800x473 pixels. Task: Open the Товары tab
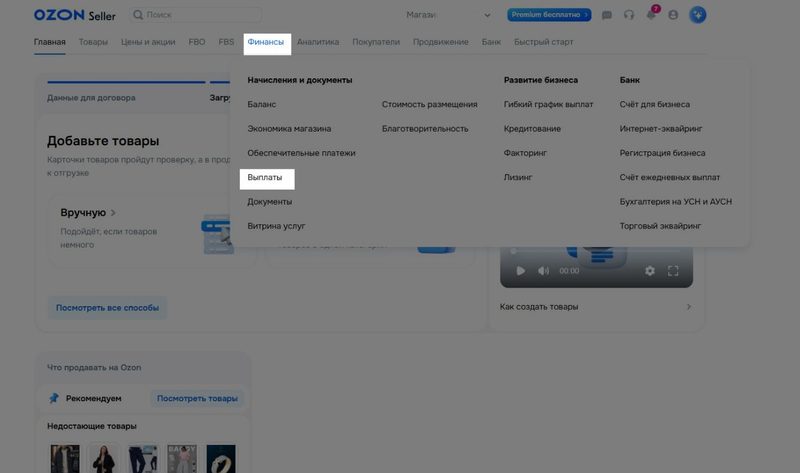point(93,42)
